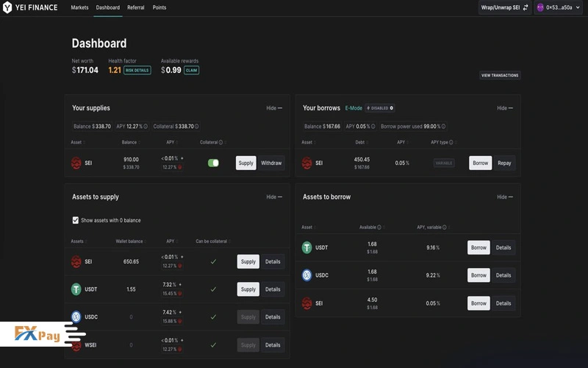Click the swap arrows icon beside Wrap/Unwrap SEI

(x=525, y=7)
